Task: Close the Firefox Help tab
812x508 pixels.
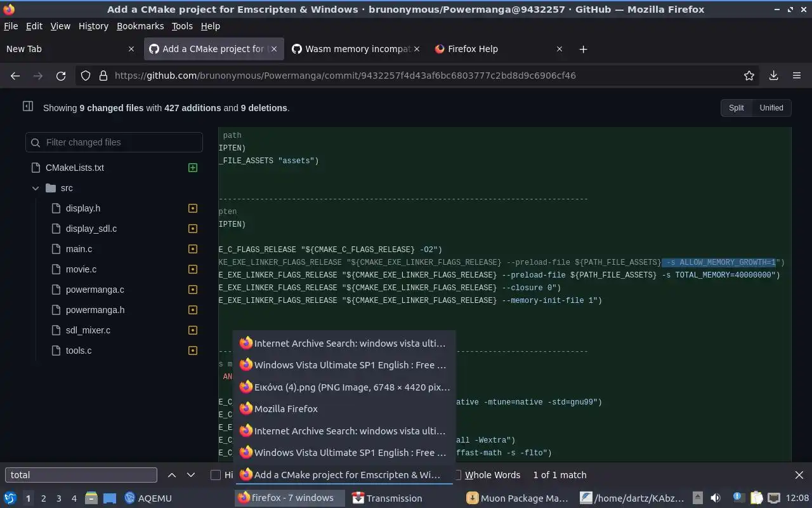Action: click(x=560, y=49)
